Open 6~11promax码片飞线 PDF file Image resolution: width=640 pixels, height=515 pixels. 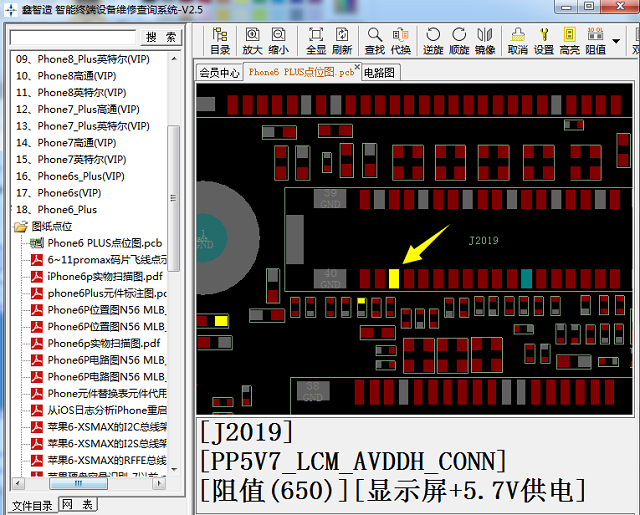99,260
